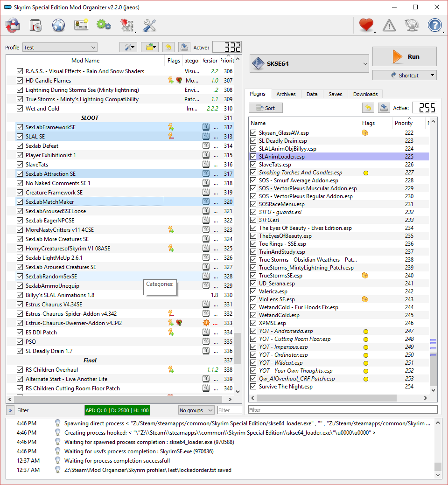448x485 pixels.
Task: Click yellow flag of Smoking Torches plugin
Action: tap(366, 173)
